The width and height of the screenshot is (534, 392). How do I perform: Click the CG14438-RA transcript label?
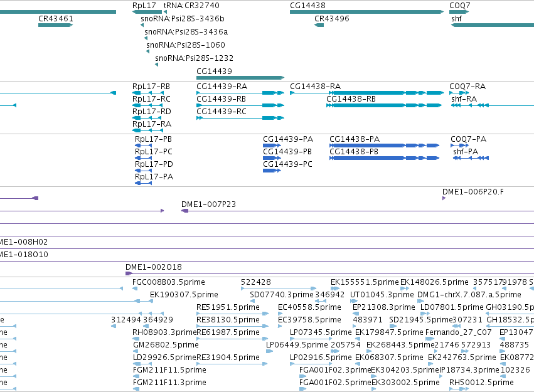coord(316,87)
